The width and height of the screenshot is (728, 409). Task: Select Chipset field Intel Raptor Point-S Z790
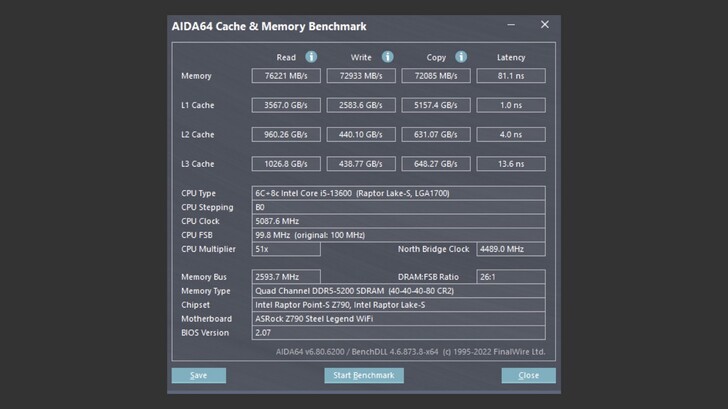(x=398, y=305)
